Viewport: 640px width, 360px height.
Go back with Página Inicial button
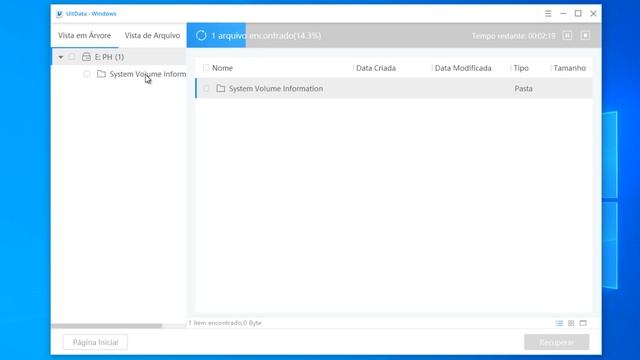click(x=95, y=342)
